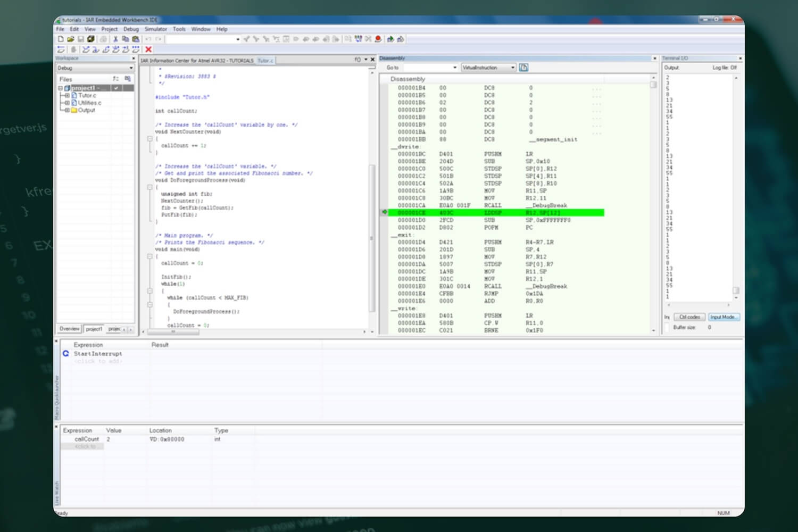Switch to IAR Information Center tab

tap(197, 61)
